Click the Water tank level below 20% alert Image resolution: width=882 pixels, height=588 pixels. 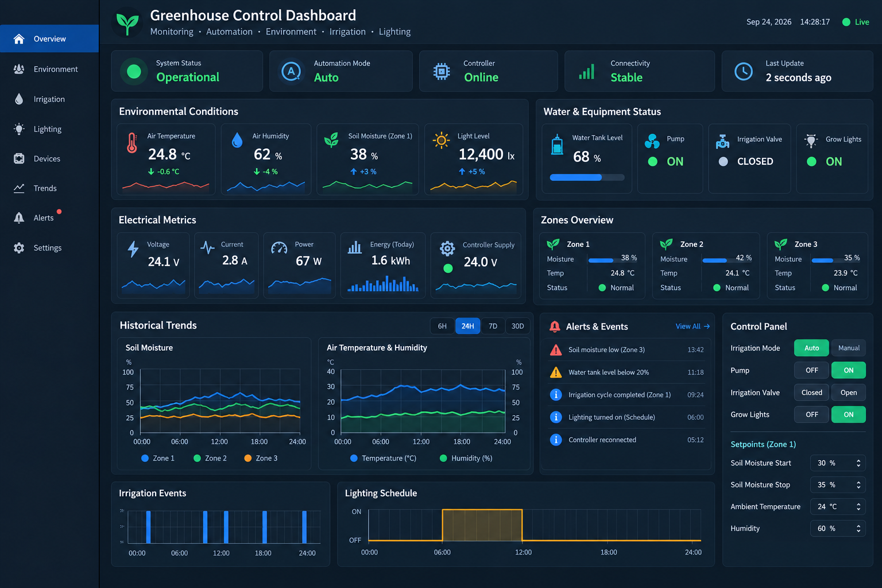pyautogui.click(x=626, y=372)
